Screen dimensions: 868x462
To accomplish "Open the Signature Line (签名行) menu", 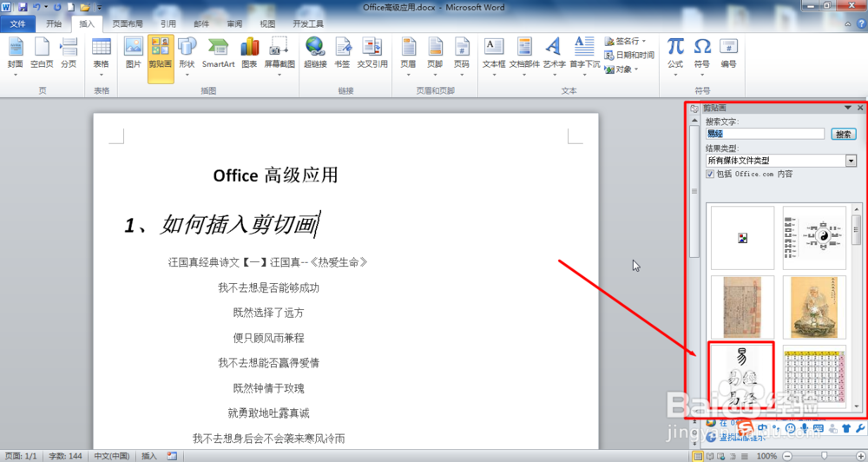I will (x=626, y=41).
